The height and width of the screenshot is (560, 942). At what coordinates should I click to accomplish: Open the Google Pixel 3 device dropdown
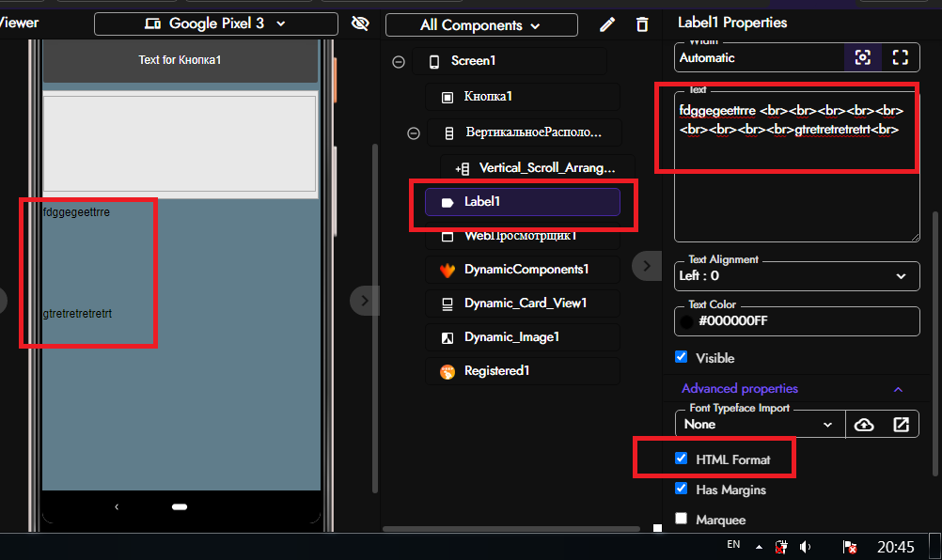216,24
